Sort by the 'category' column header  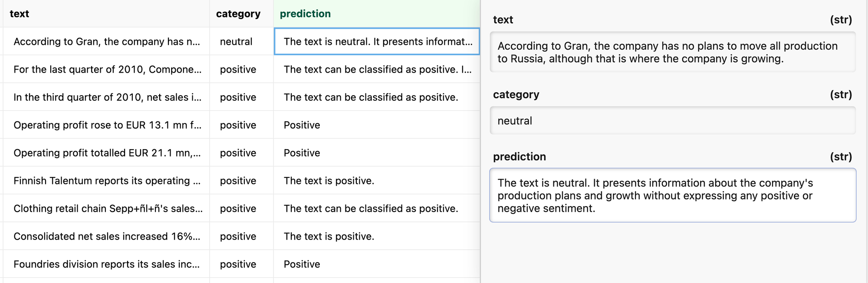tap(238, 14)
